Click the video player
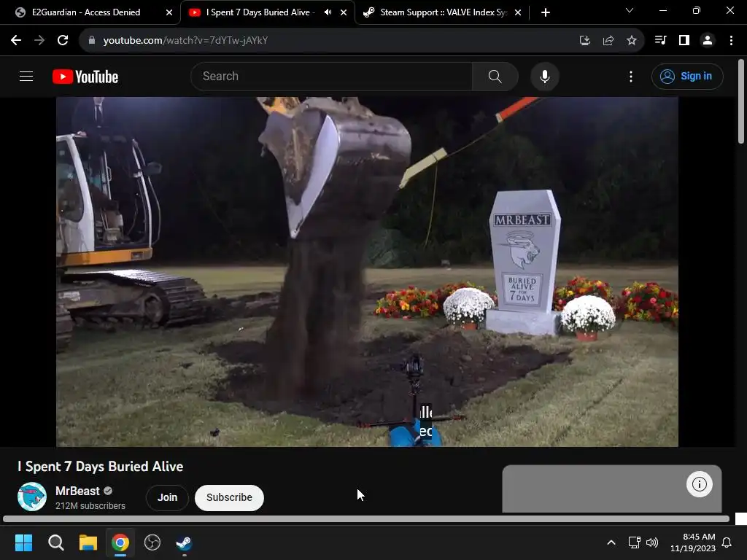This screenshot has height=560, width=747. [x=367, y=272]
